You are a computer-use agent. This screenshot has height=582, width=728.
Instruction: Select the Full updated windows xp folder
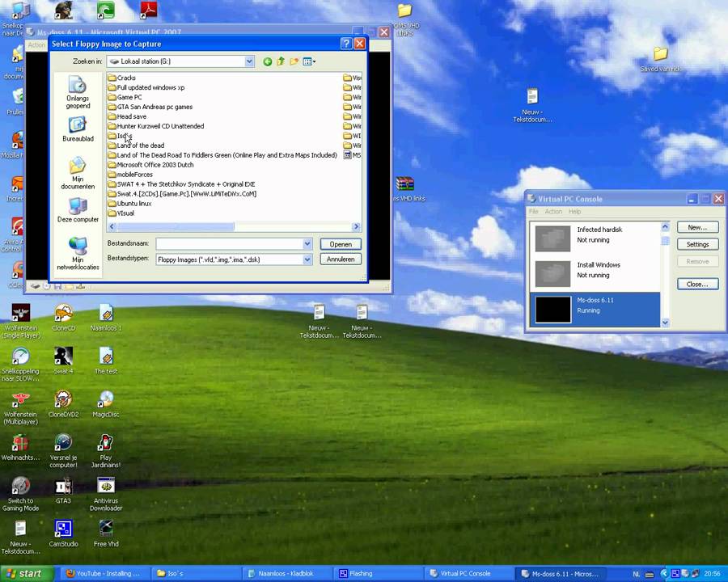[x=146, y=87]
